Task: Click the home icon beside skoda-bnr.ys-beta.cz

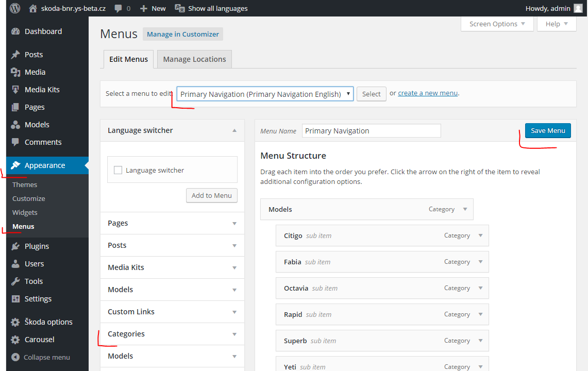Action: coord(33,8)
